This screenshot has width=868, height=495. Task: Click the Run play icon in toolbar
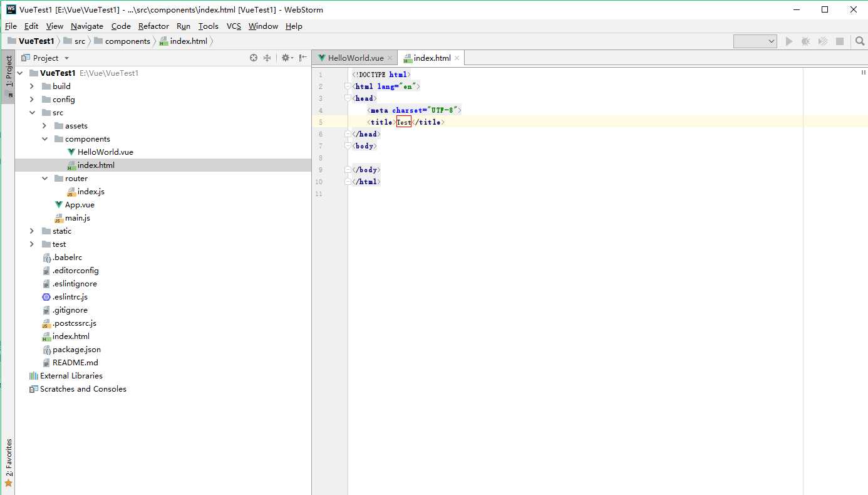point(789,41)
